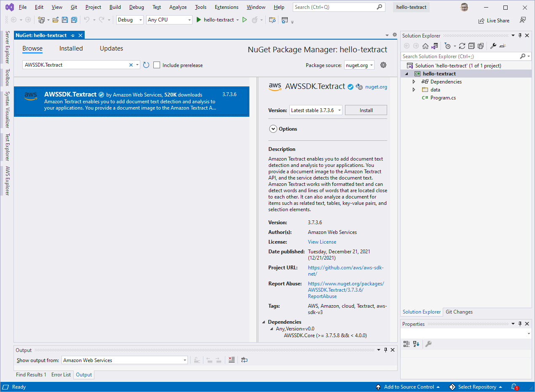The height and width of the screenshot is (392, 535).
Task: Open the Analyze menu
Action: click(x=178, y=7)
